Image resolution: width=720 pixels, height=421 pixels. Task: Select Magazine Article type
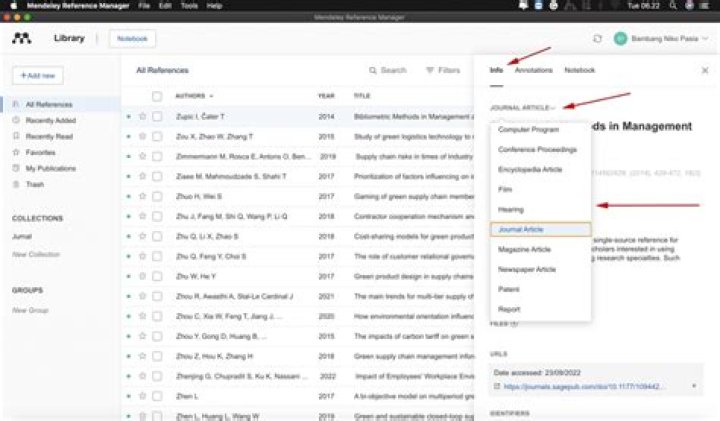pos(540,249)
